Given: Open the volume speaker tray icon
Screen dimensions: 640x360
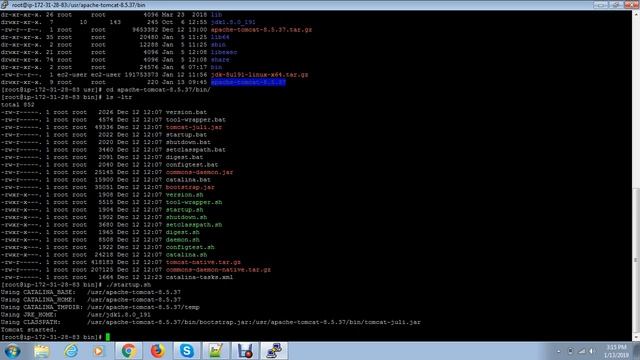Looking at the screenshot, I should [591, 351].
